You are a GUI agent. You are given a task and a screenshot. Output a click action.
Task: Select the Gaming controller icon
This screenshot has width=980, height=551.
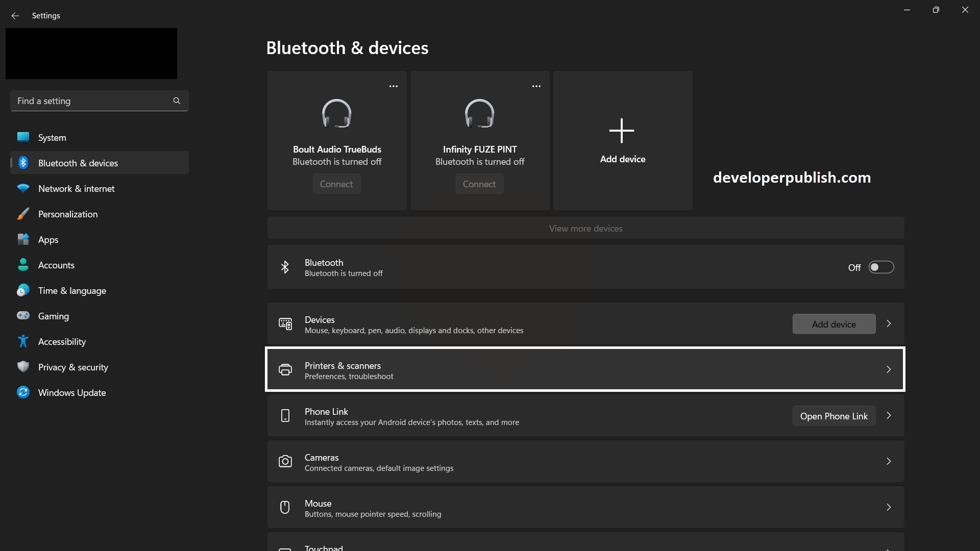[23, 316]
